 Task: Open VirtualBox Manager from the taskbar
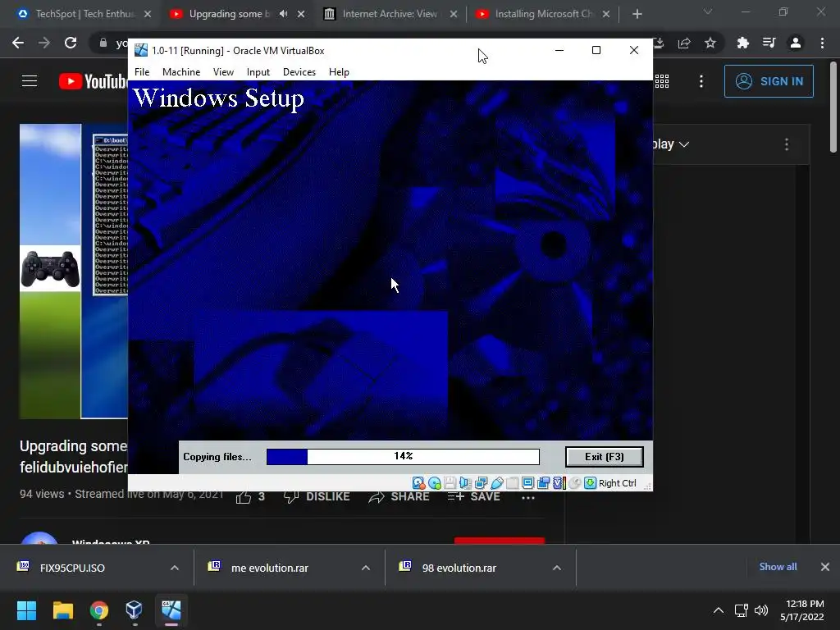(134, 610)
